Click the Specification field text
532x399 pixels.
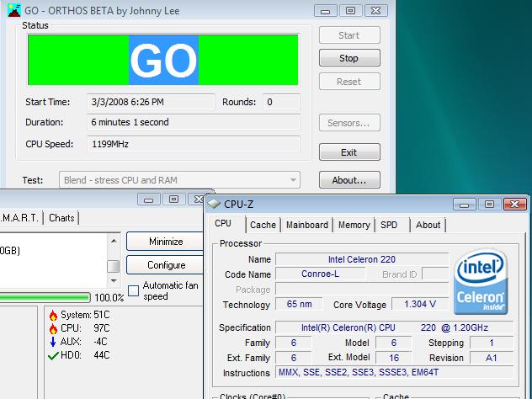tap(395, 327)
